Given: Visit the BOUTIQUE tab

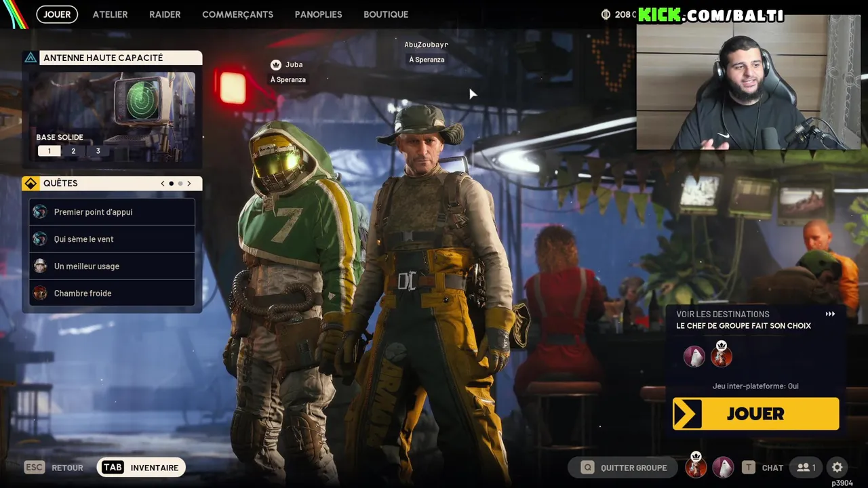Looking at the screenshot, I should point(386,14).
